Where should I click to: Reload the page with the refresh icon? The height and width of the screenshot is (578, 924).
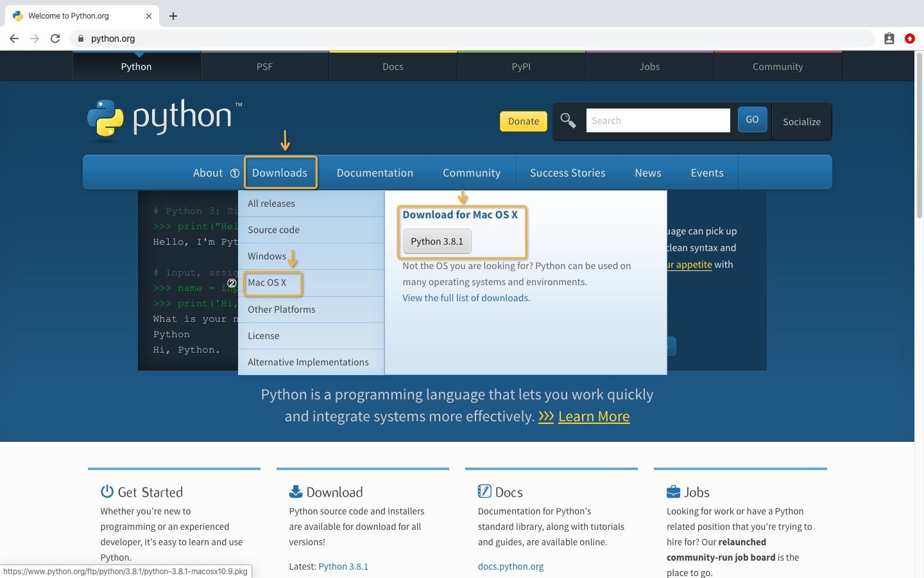tap(55, 39)
